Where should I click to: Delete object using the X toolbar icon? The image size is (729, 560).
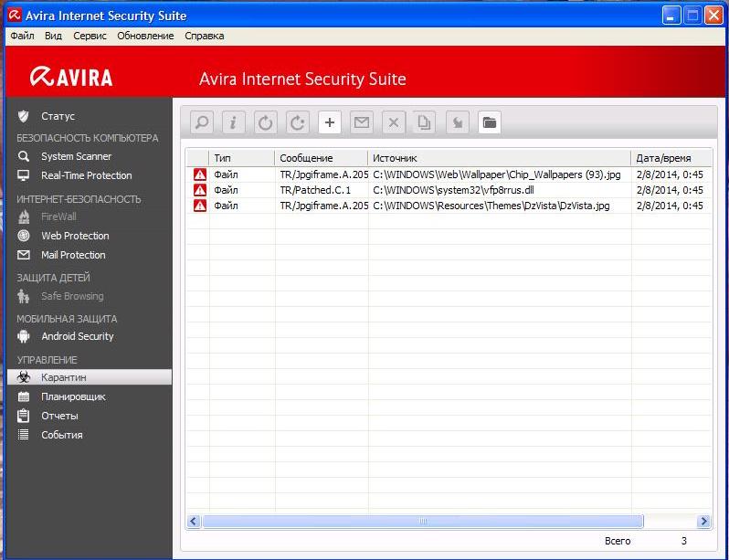click(x=394, y=122)
